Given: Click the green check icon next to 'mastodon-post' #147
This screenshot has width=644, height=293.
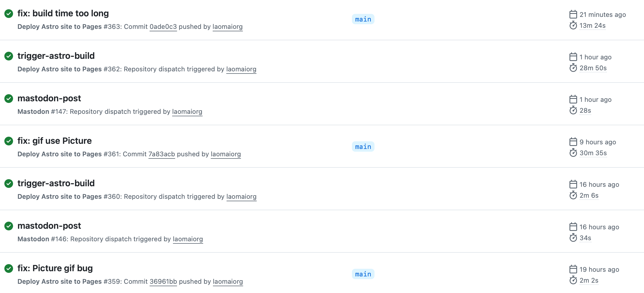Looking at the screenshot, I should point(9,99).
